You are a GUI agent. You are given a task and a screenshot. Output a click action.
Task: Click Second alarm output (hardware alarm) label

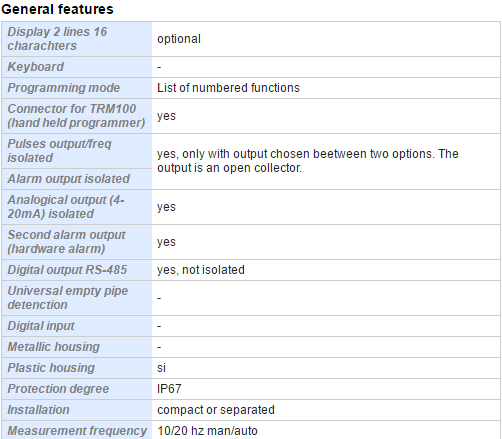[x=66, y=242]
